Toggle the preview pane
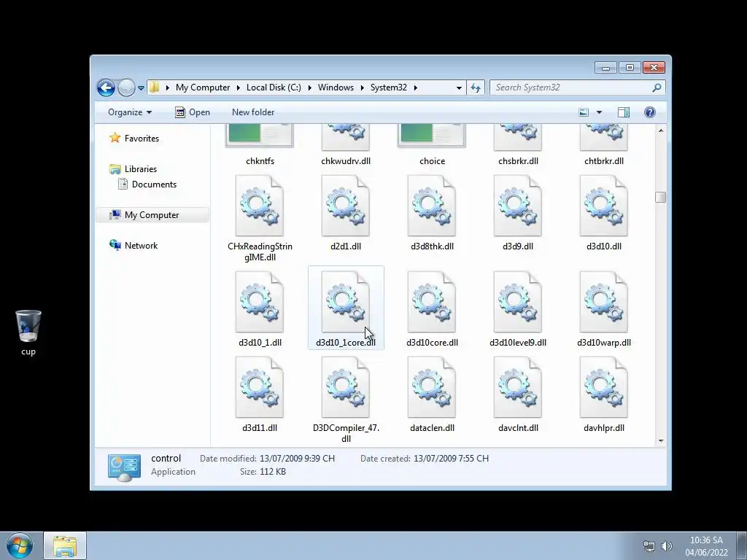The height and width of the screenshot is (560, 747). coord(623,112)
